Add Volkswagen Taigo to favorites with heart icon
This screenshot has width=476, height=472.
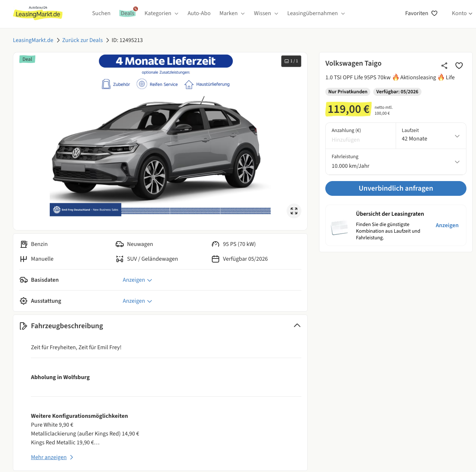(459, 66)
